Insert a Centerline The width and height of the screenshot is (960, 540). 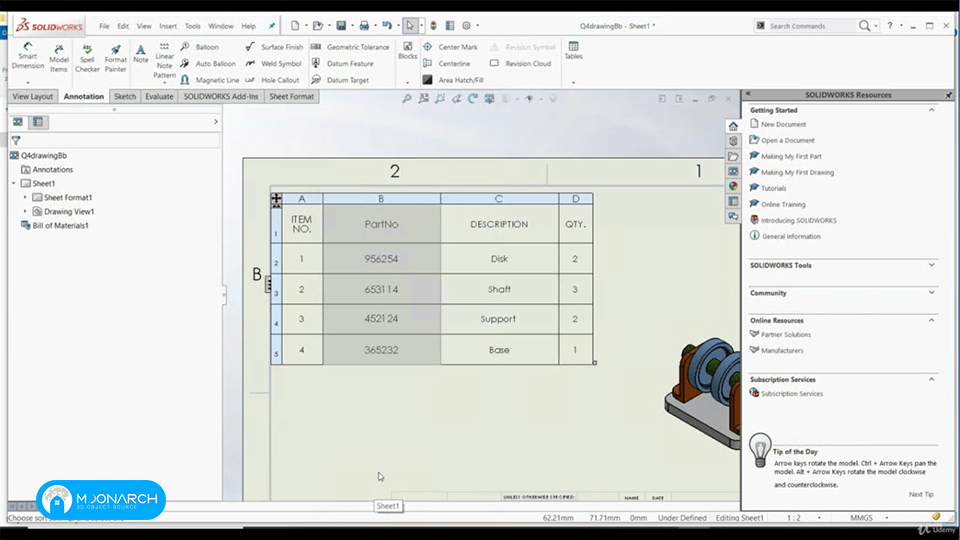tap(446, 64)
